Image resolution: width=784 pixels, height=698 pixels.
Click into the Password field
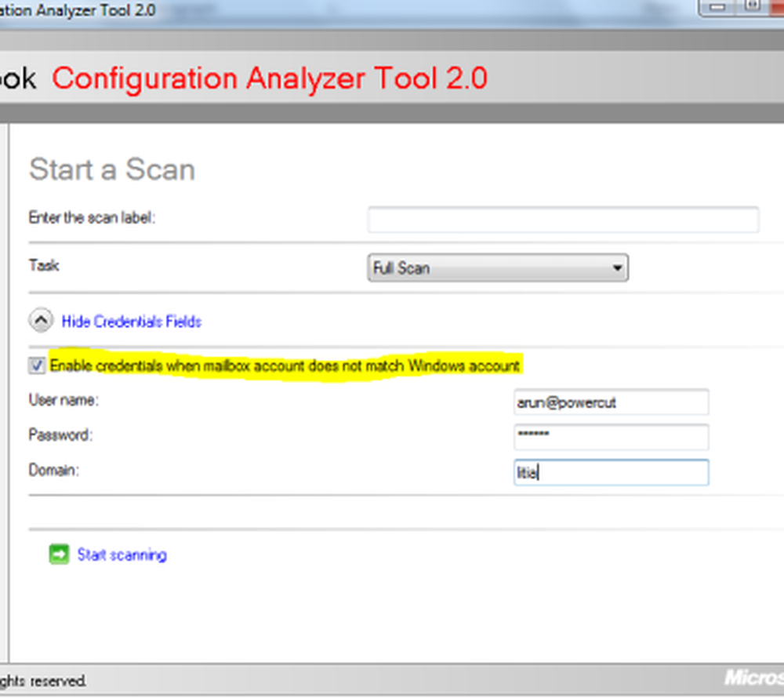[611, 437]
